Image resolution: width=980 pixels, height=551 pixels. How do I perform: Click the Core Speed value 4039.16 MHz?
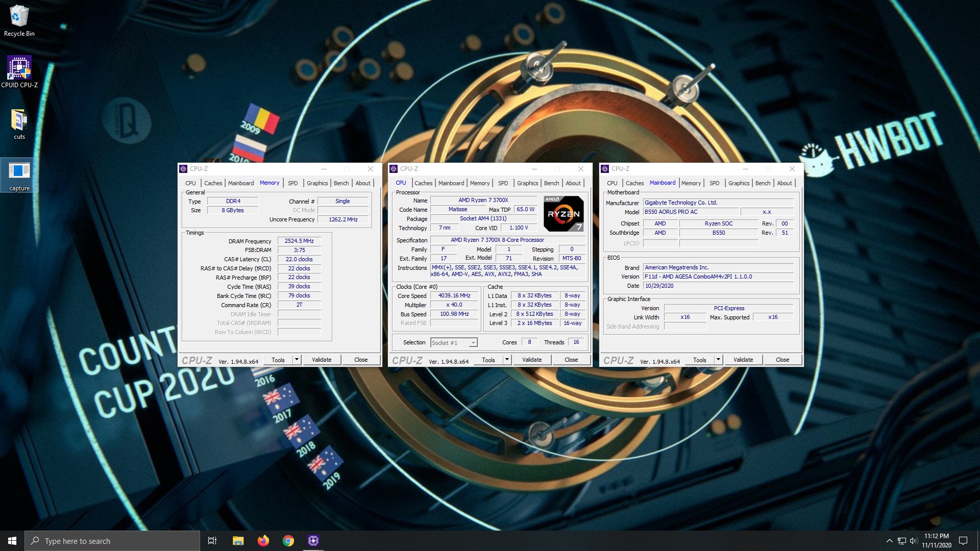(454, 295)
